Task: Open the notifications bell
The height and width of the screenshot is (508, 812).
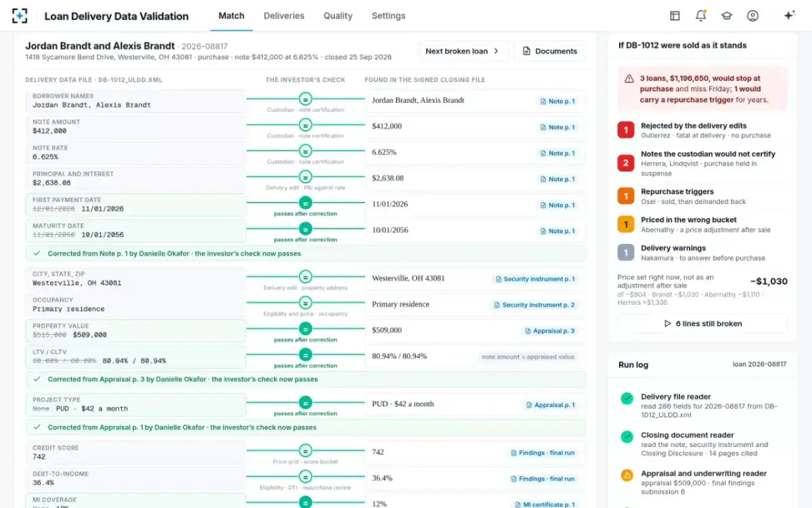Action: tap(700, 16)
